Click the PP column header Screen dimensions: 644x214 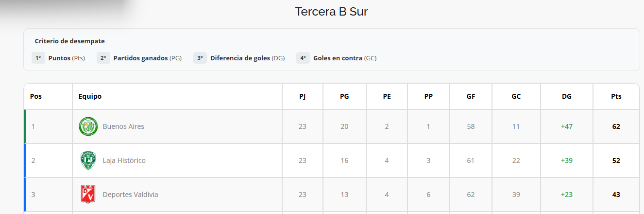pyautogui.click(x=429, y=96)
